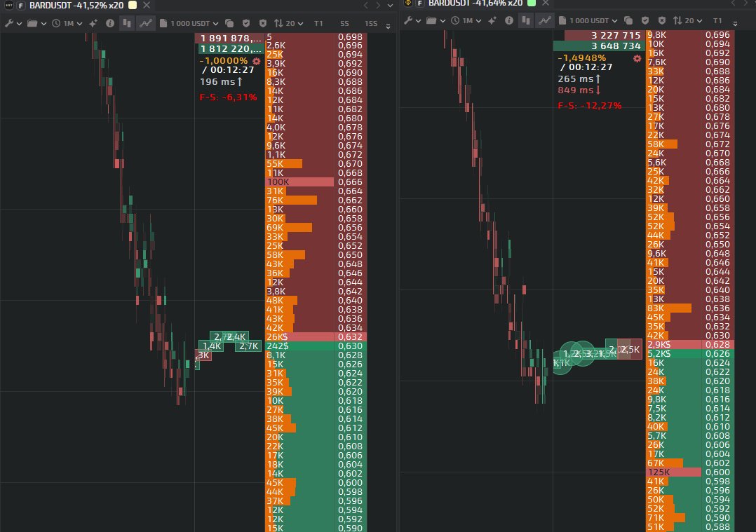The image size is (756, 532).
Task: Open 1M timeframe dropdown in -41,52% panel
Action: [x=73, y=23]
